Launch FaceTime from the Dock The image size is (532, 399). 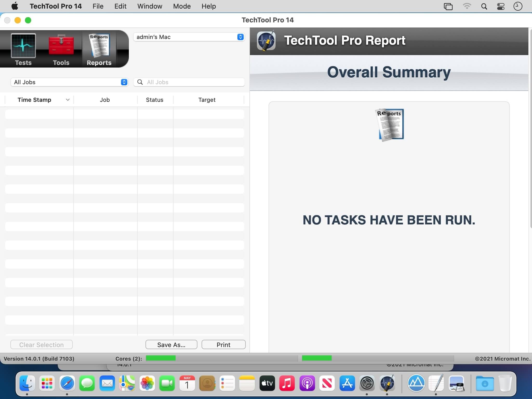pyautogui.click(x=167, y=383)
